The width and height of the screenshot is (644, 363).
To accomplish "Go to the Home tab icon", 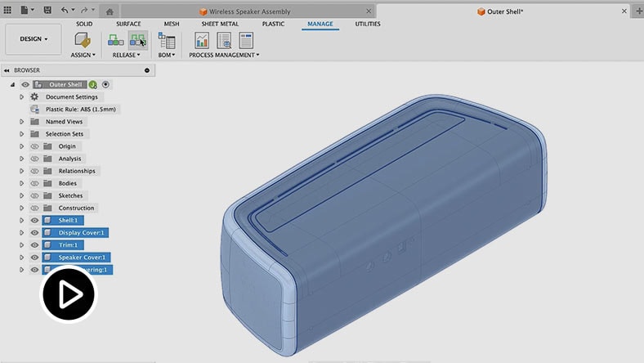I will click(110, 11).
